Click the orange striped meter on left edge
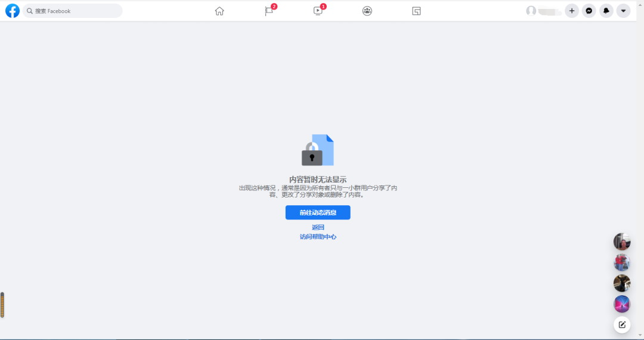The image size is (644, 340). tap(2, 305)
